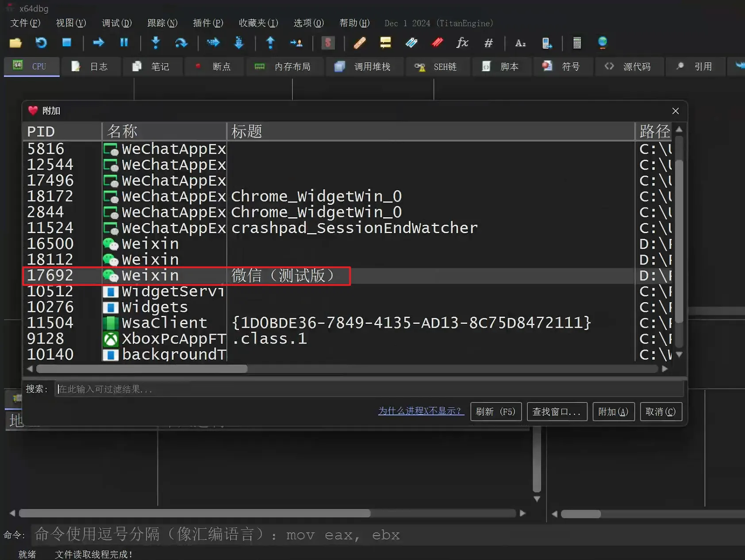
Task: Click the Run arrow icon
Action: click(x=99, y=42)
